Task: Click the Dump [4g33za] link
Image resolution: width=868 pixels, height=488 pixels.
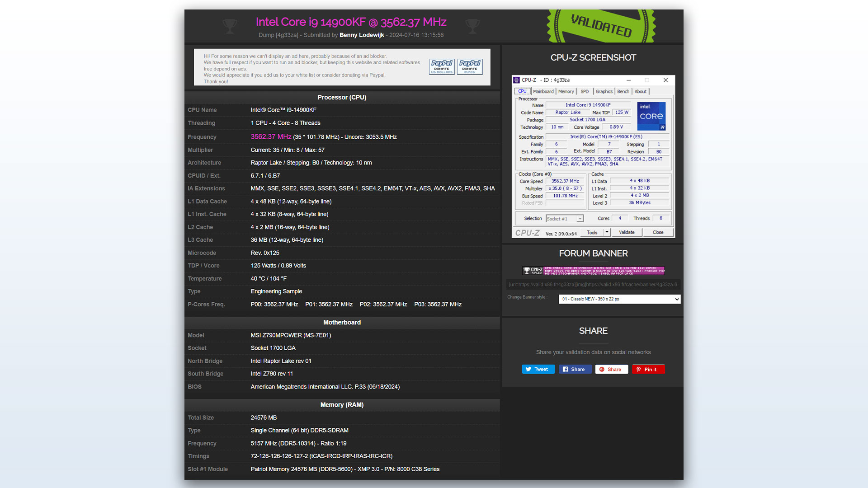Action: (278, 35)
